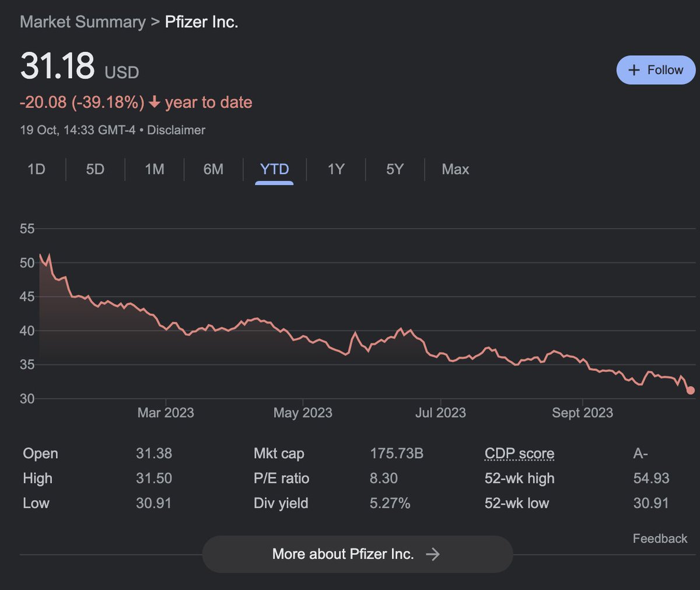
Task: Click the Div yield label
Action: pyautogui.click(x=281, y=503)
